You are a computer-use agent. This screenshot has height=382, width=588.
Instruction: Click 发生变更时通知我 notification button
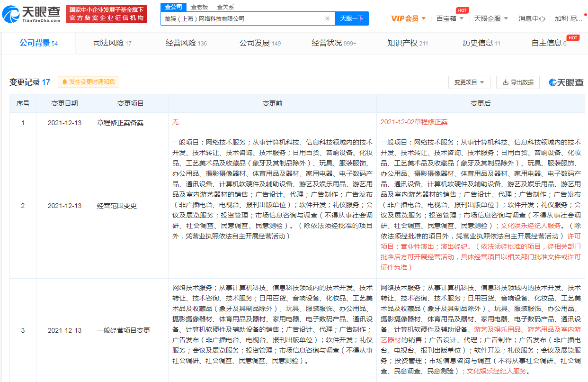coord(89,82)
